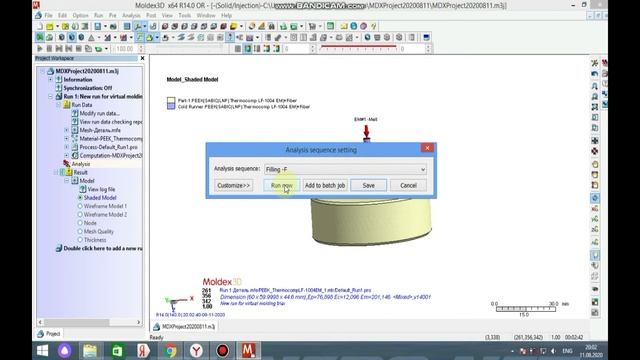Select the Thickness radio button

pyautogui.click(x=80, y=240)
